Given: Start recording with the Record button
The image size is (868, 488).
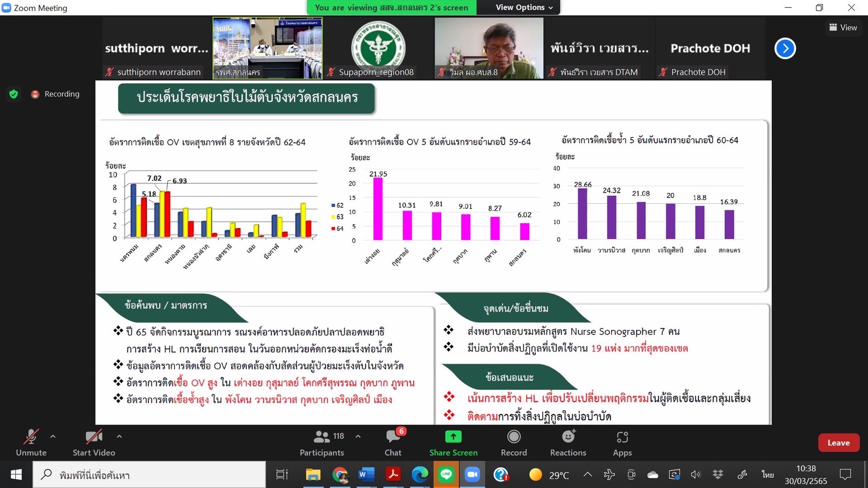Looking at the screenshot, I should (x=513, y=443).
